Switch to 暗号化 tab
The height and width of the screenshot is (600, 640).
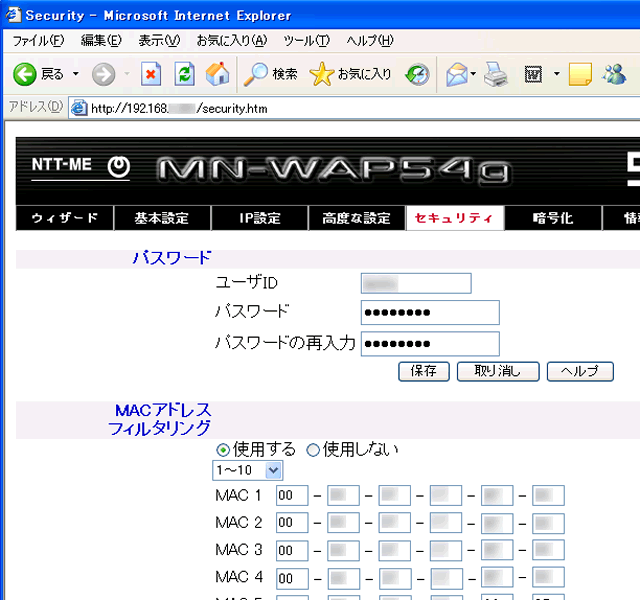coord(553,218)
